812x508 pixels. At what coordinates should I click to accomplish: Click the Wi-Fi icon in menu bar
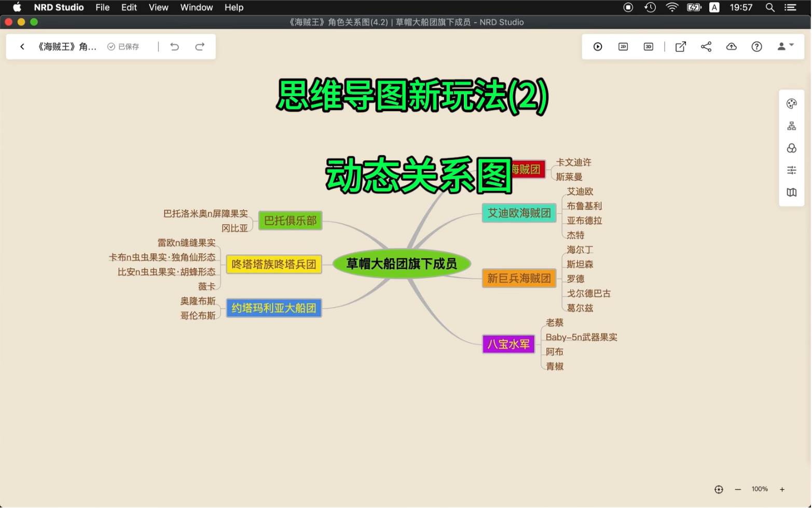click(x=672, y=7)
